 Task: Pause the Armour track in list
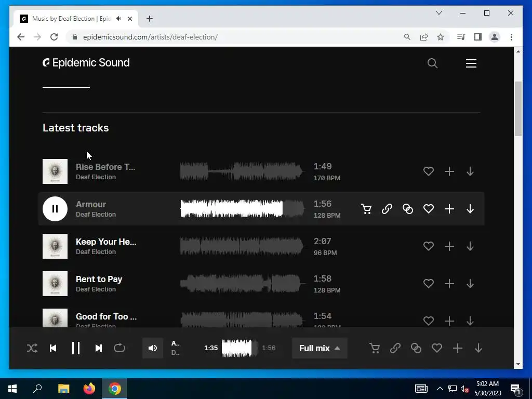point(55,209)
